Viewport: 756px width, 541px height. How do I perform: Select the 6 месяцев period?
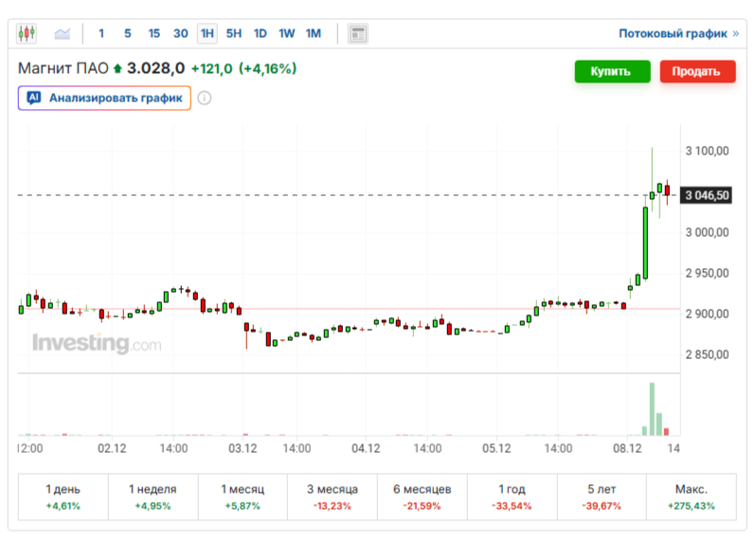[x=422, y=496]
